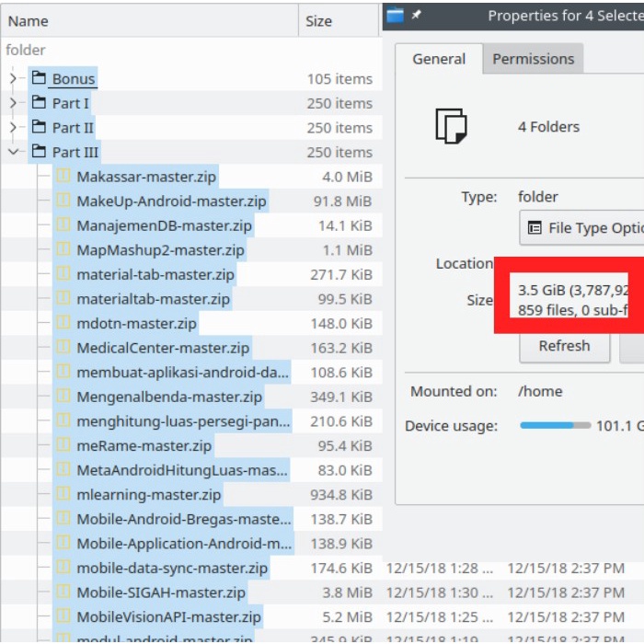
Task: Select meRame-master.zip file name
Action: pos(144,445)
